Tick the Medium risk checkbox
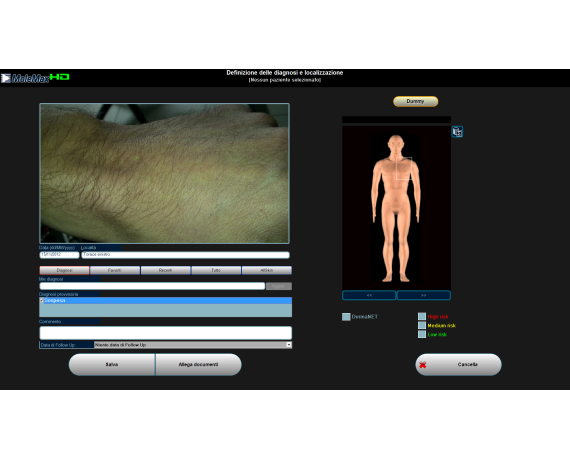Viewport: 570px width, 460px height. [422, 325]
